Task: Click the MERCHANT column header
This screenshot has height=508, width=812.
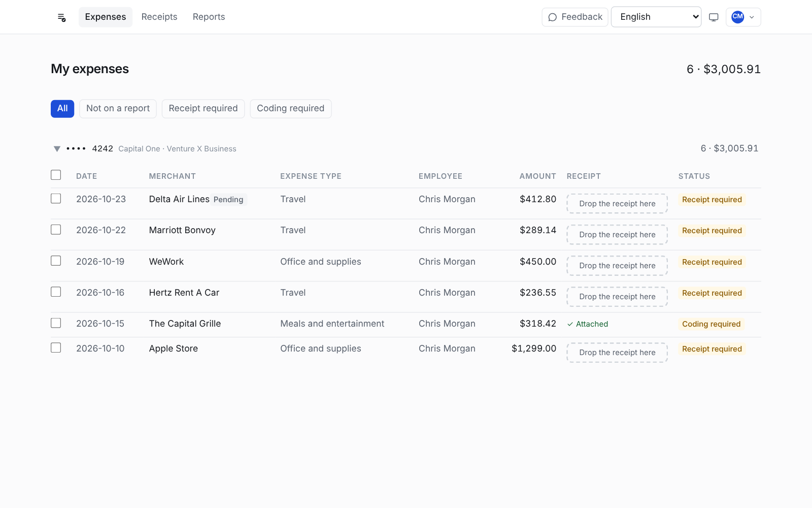Action: [x=173, y=176]
